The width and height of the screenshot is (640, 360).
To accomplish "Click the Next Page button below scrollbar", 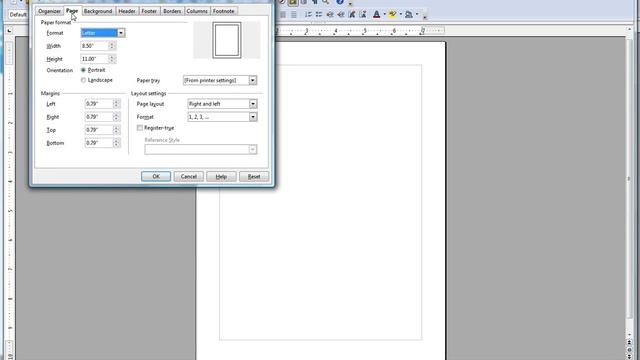I will point(629,357).
